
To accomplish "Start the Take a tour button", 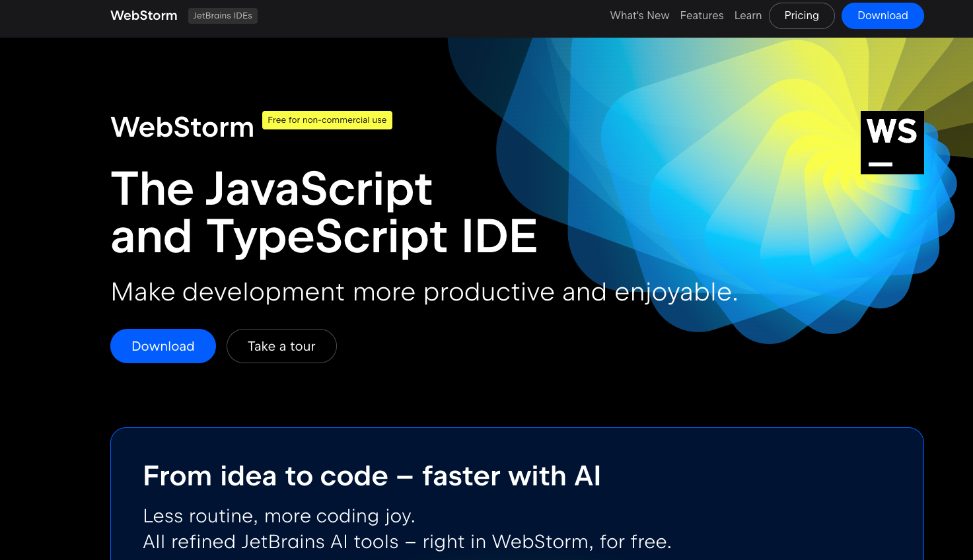I will pyautogui.click(x=281, y=346).
